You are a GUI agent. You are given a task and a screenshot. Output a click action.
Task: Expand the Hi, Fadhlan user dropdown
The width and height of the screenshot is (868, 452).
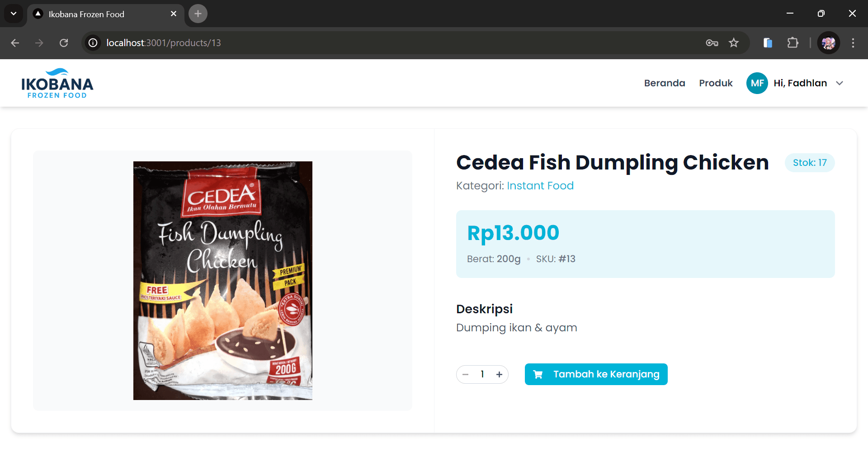[840, 83]
